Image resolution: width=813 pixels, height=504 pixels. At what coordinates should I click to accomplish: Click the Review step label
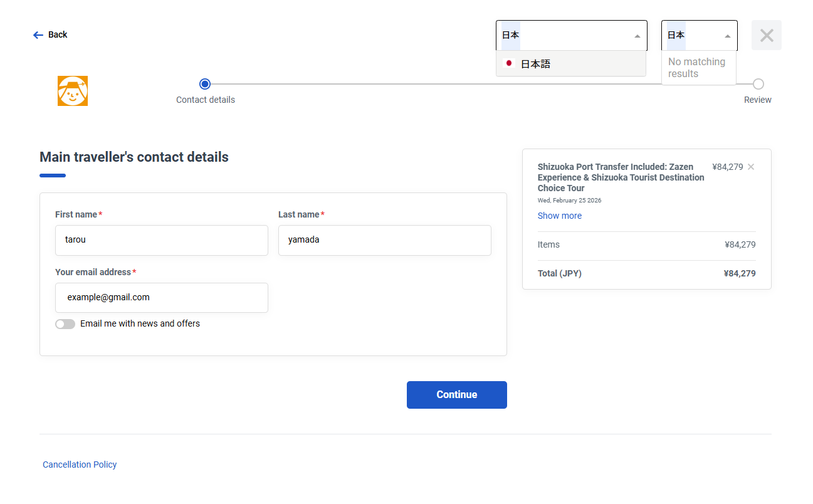pos(757,100)
